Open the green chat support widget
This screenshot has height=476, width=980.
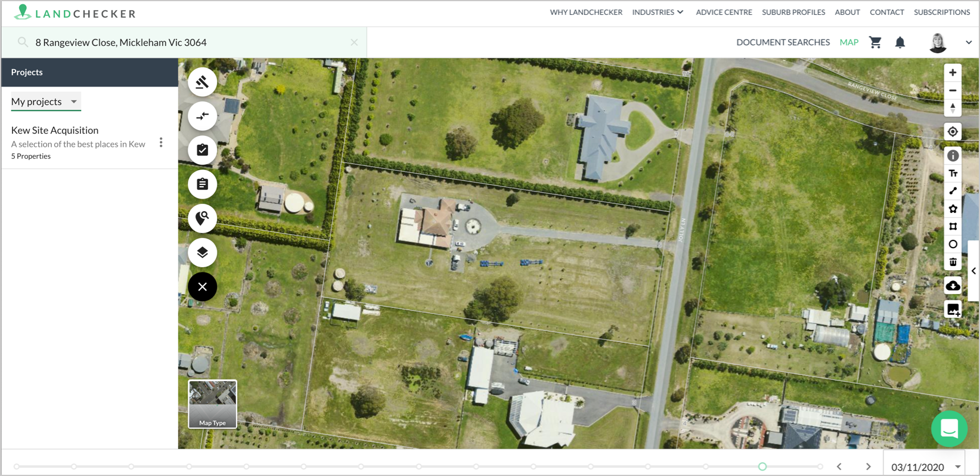(949, 428)
